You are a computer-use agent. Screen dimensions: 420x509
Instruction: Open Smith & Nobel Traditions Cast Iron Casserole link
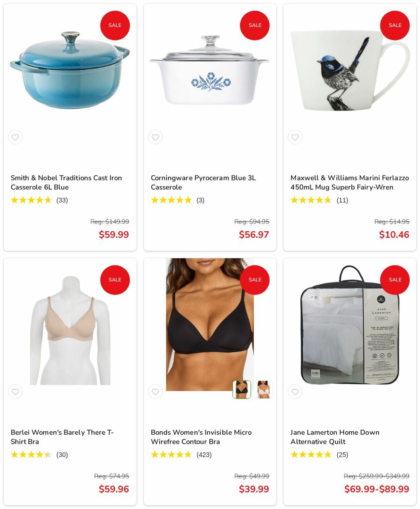[x=66, y=183]
